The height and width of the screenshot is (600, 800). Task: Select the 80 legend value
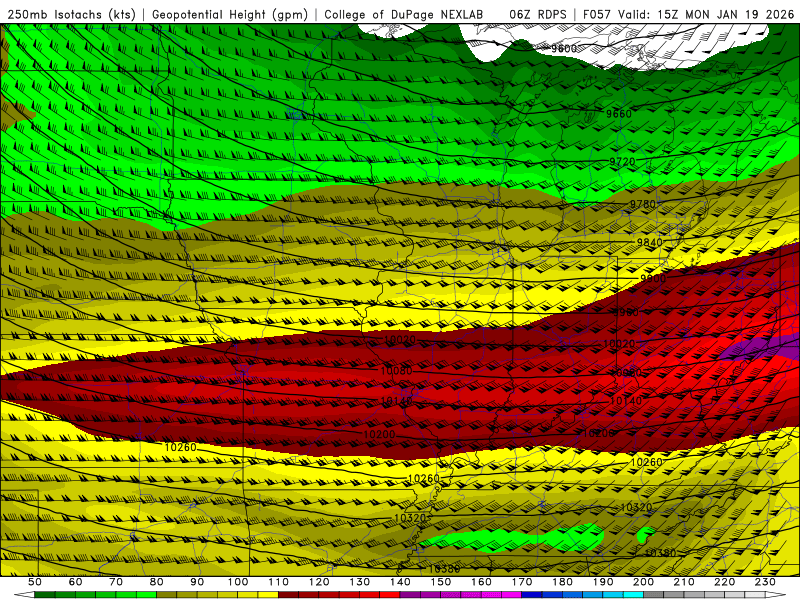point(157,582)
